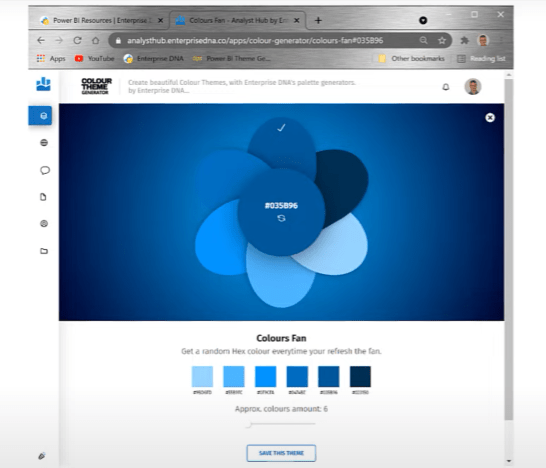The height and width of the screenshot is (468, 546).
Task: Select the darkest navy swatch
Action: click(360, 376)
